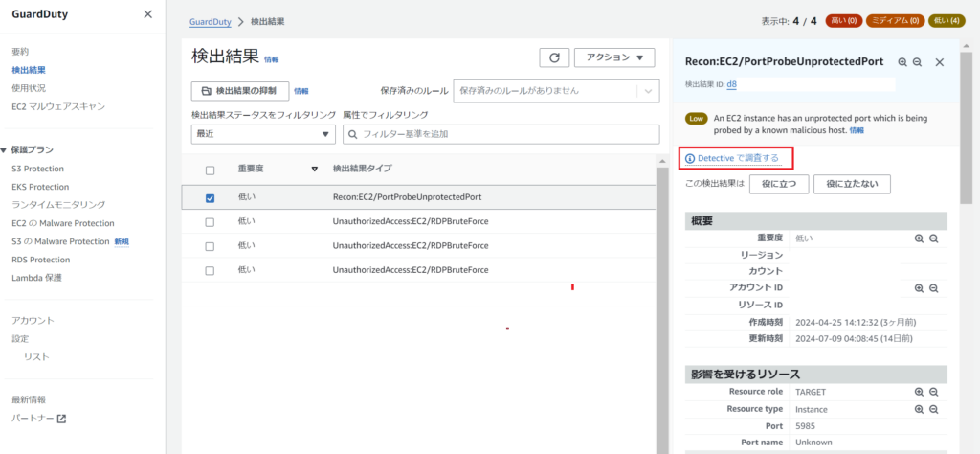Image resolution: width=980 pixels, height=454 pixels.
Task: Click exclude-filter magnifier for Resource type
Action: (934, 409)
